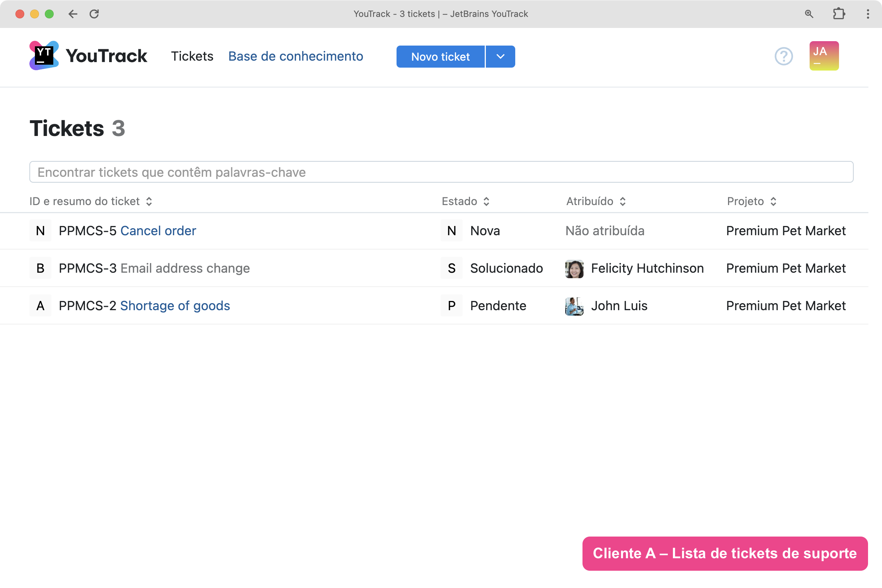The image size is (882, 588).
Task: Click the zoom magnifier icon in title bar
Action: click(809, 14)
